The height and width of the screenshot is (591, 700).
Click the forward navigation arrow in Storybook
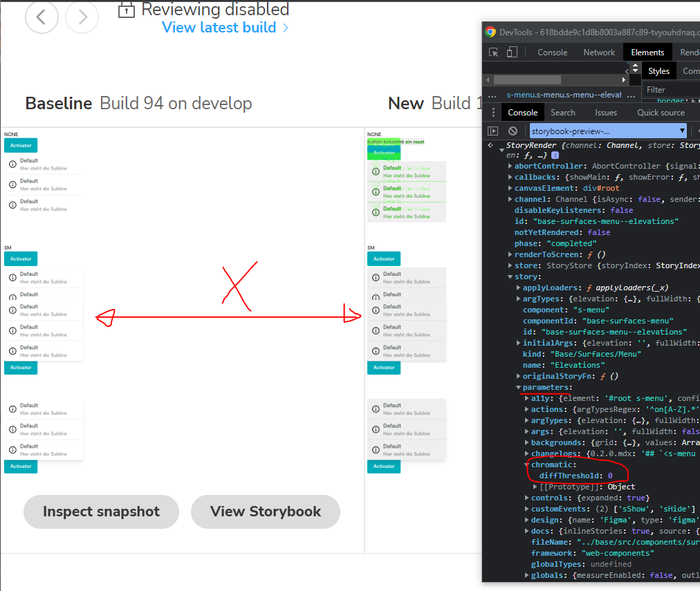(x=81, y=17)
